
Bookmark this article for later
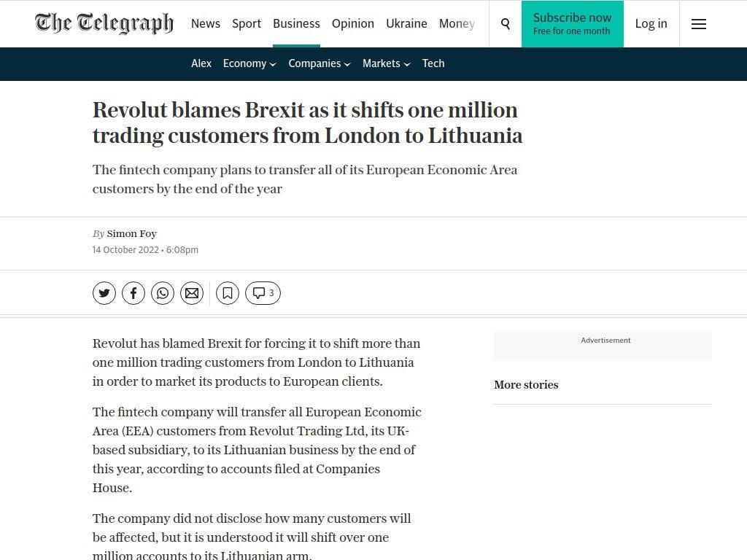[227, 292]
